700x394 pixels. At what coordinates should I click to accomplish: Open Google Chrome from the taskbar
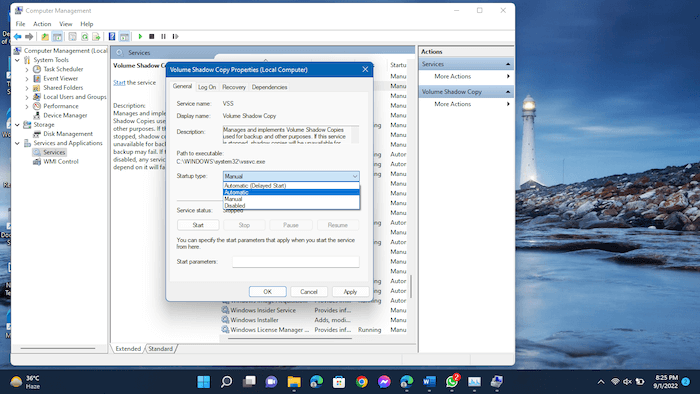coord(362,382)
